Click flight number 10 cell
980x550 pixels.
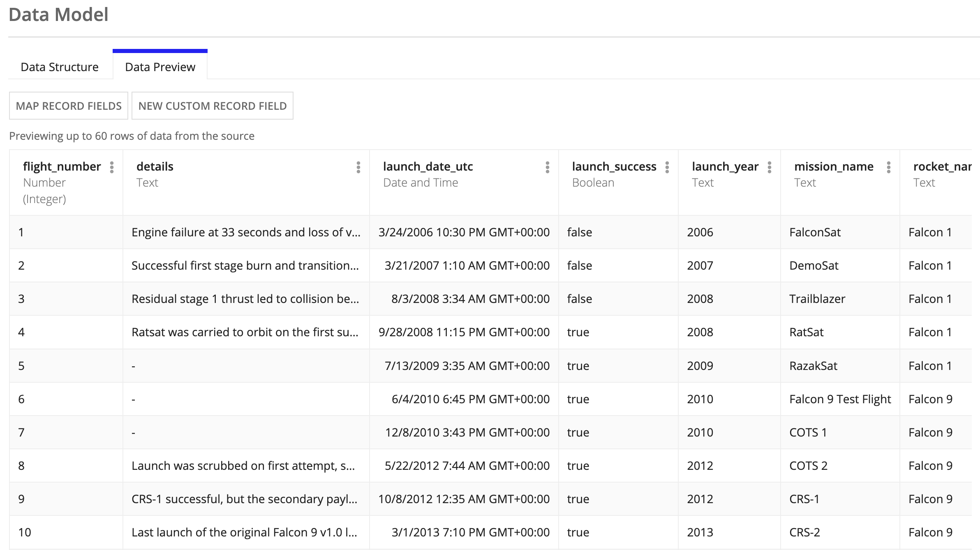tap(66, 532)
